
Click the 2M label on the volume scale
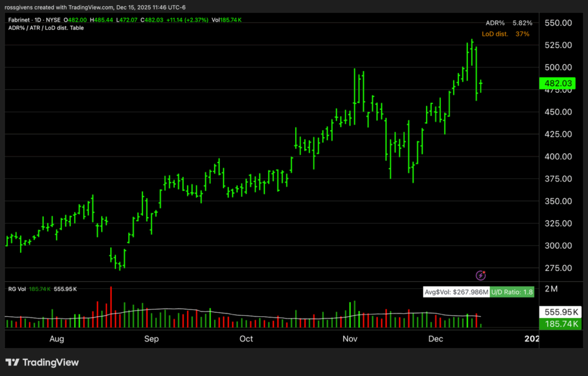[x=551, y=289]
